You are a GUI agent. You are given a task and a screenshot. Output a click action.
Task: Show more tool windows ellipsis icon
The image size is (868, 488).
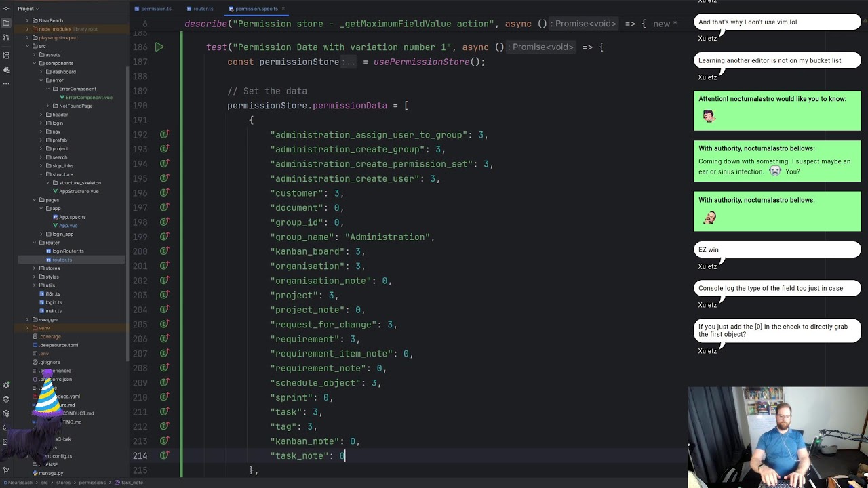[6, 83]
